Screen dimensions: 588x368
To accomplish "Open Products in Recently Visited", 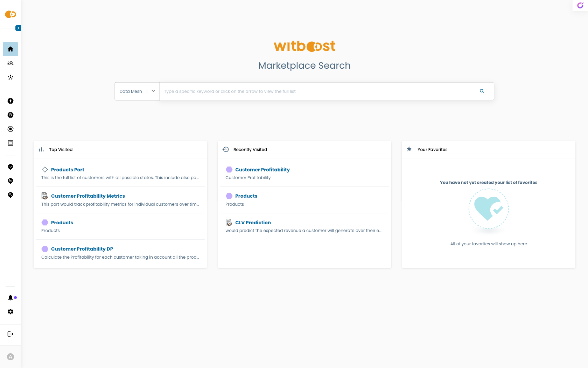I will pos(246,196).
